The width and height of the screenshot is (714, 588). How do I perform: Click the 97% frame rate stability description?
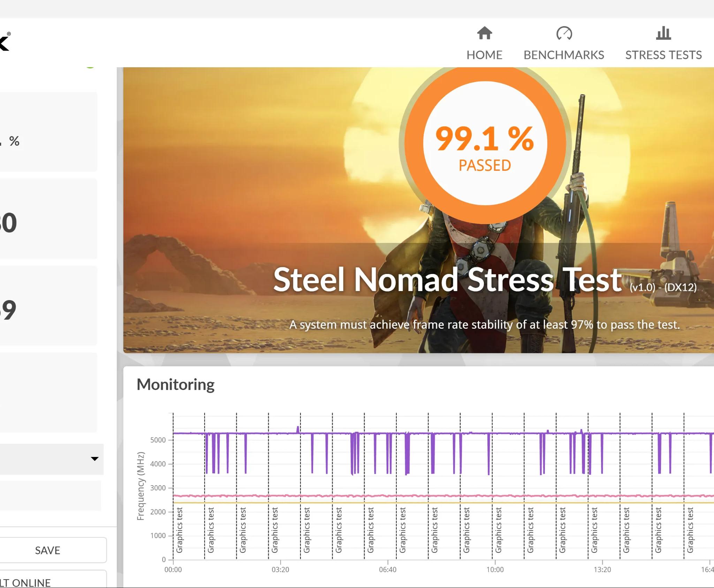coord(485,324)
